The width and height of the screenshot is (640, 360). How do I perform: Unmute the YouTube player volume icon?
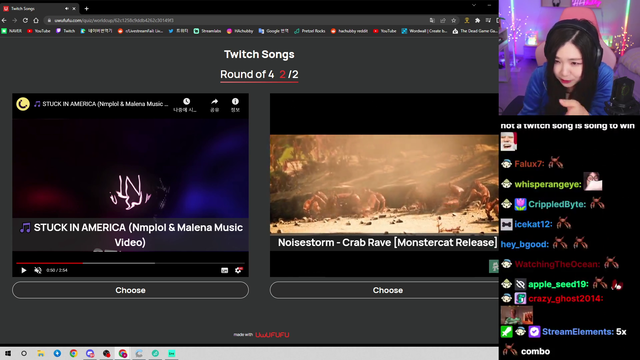pos(38,270)
